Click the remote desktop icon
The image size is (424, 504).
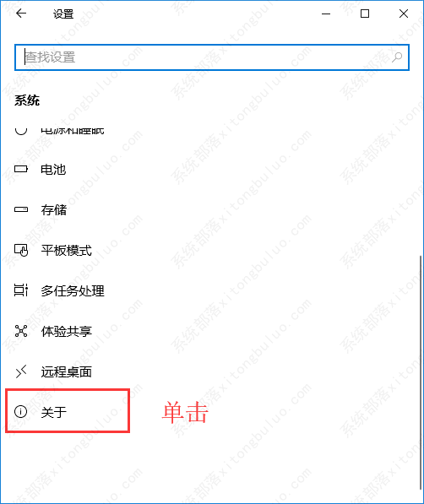pyautogui.click(x=21, y=371)
